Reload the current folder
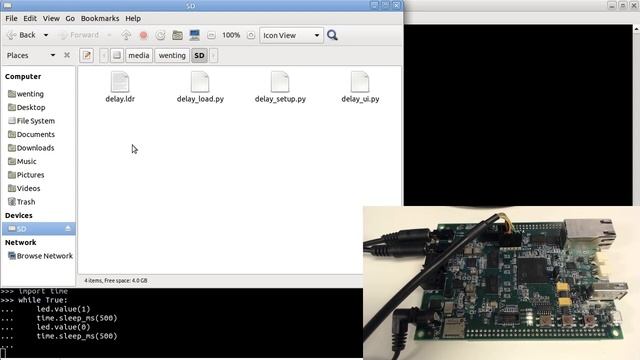Viewport: 640px width, 360px height. (160, 36)
